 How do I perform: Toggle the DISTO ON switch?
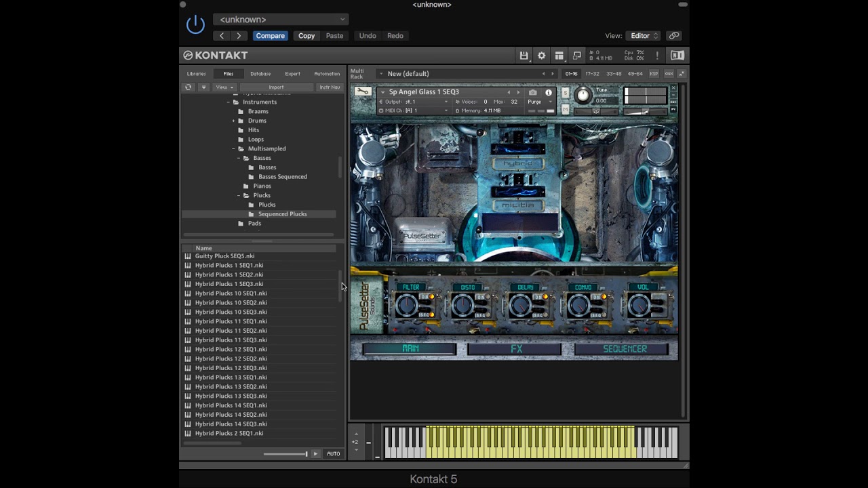coord(484,297)
